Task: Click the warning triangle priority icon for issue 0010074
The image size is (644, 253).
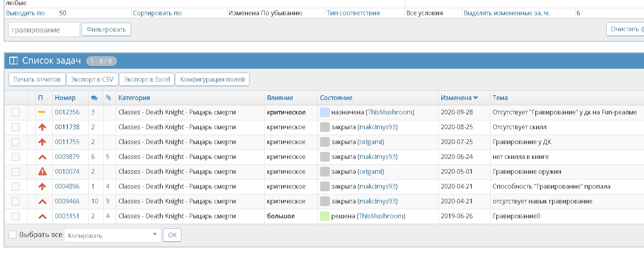Action: [x=42, y=172]
